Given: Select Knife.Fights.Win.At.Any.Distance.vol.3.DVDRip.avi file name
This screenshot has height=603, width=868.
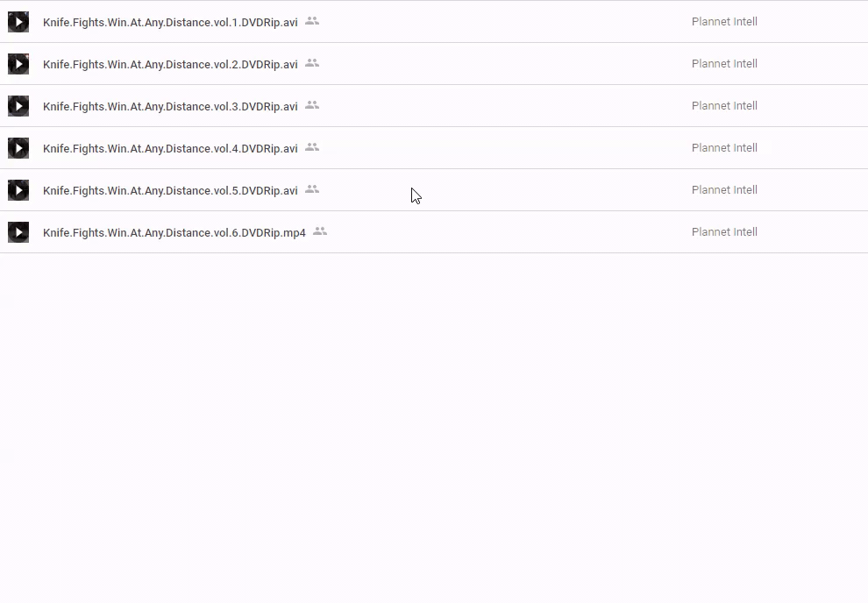Looking at the screenshot, I should pyautogui.click(x=170, y=107).
